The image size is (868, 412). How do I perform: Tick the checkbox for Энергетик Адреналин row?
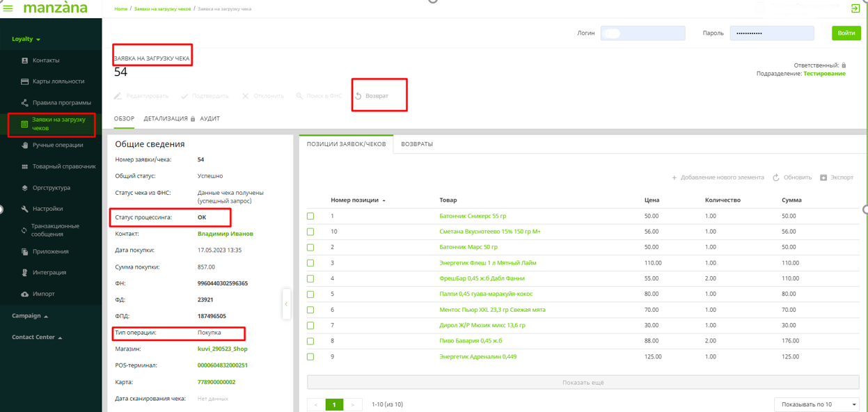(310, 357)
